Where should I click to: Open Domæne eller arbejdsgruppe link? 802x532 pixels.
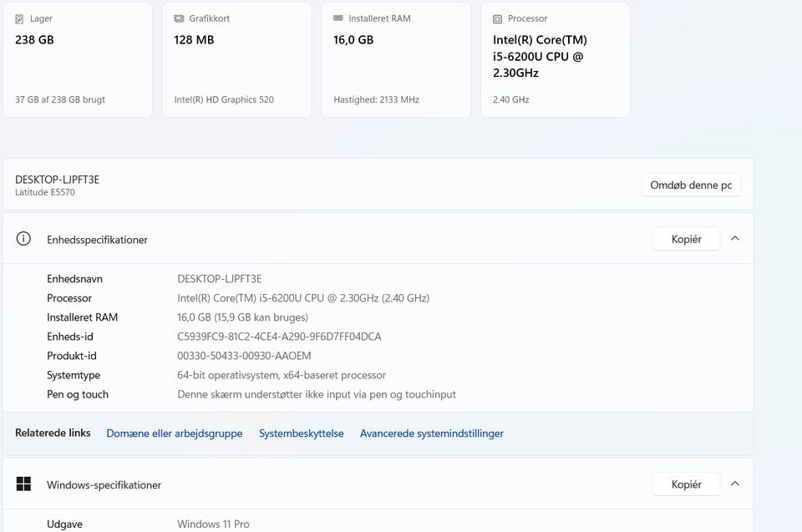(175, 433)
